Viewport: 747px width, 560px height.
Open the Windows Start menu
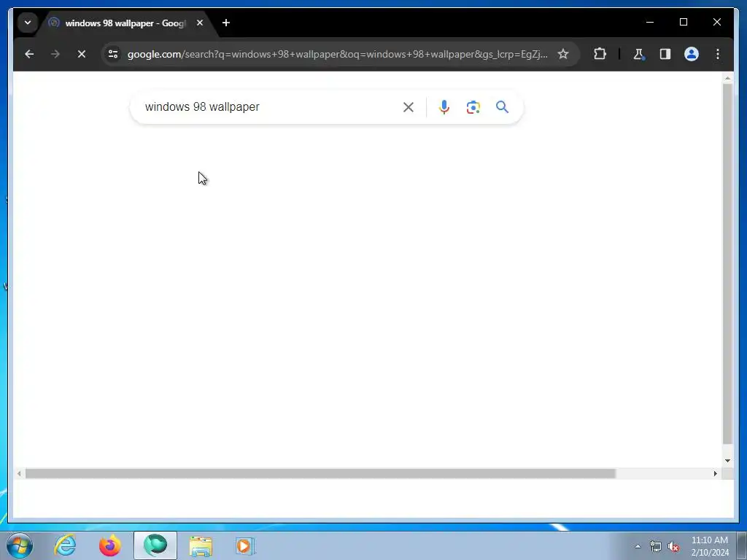[20, 545]
